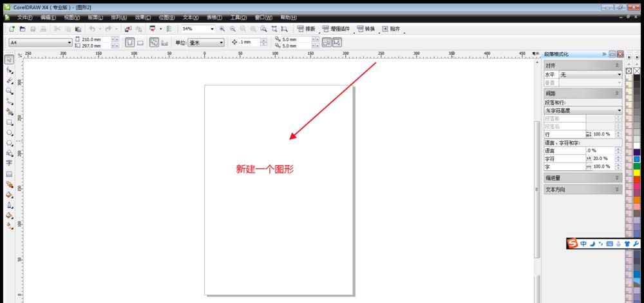
Task: Open the 视图(V) menu
Action: (x=72, y=17)
